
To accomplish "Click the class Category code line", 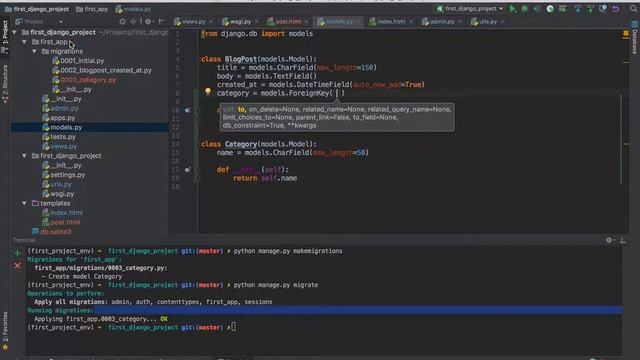I will pyautogui.click(x=259, y=144).
